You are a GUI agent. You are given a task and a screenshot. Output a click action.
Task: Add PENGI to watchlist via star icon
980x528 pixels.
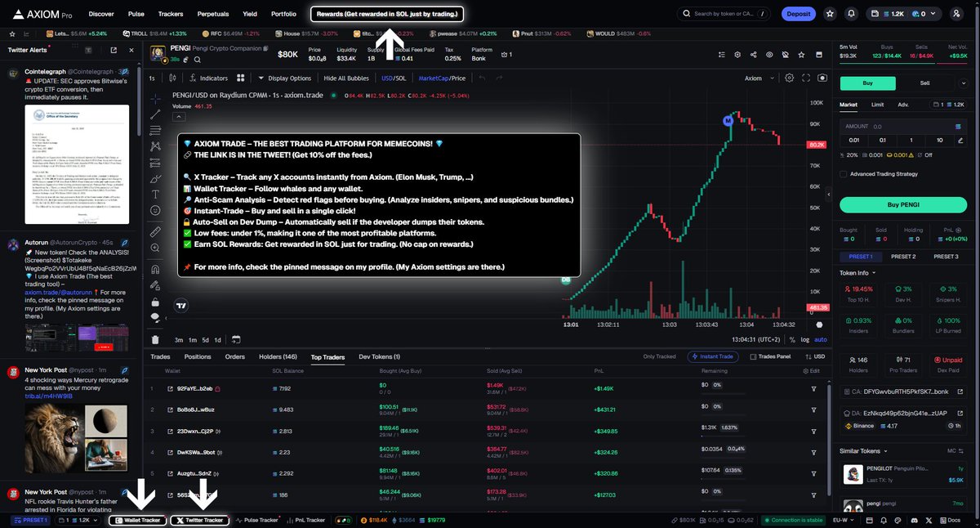pos(800,55)
